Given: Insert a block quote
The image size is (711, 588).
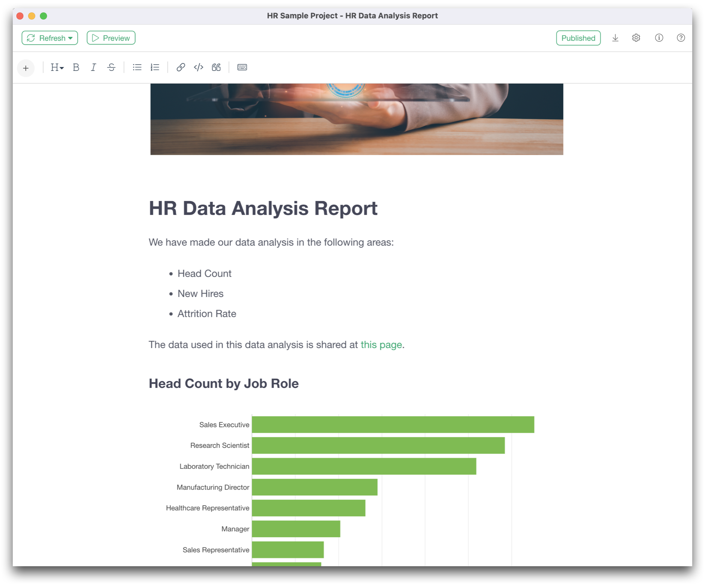Looking at the screenshot, I should tap(216, 68).
